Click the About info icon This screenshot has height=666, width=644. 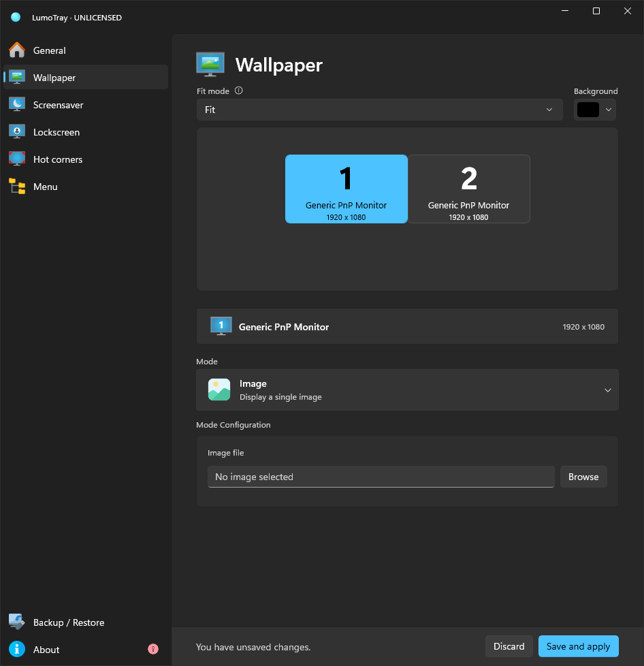tap(17, 649)
